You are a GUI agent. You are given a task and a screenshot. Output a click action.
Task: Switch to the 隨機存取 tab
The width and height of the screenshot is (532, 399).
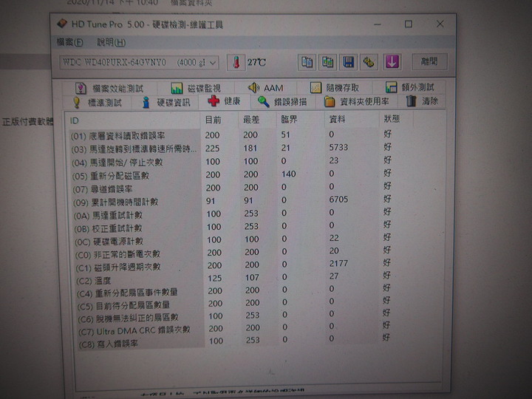point(335,87)
